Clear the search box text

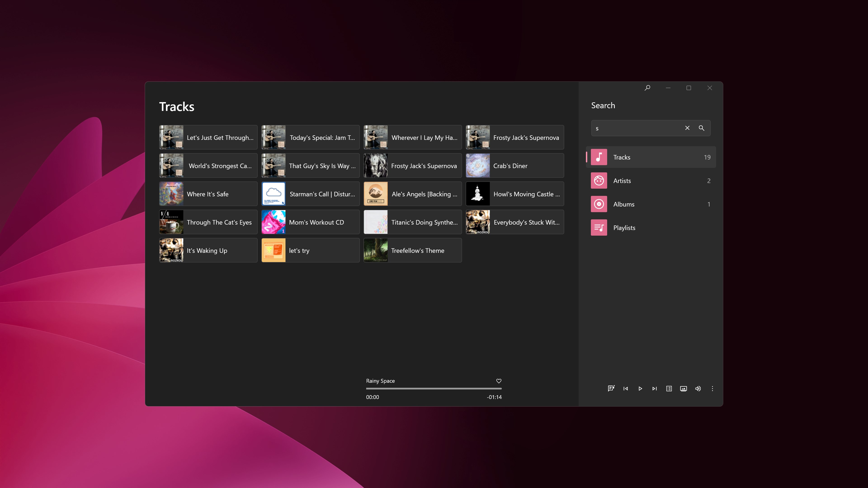point(687,128)
